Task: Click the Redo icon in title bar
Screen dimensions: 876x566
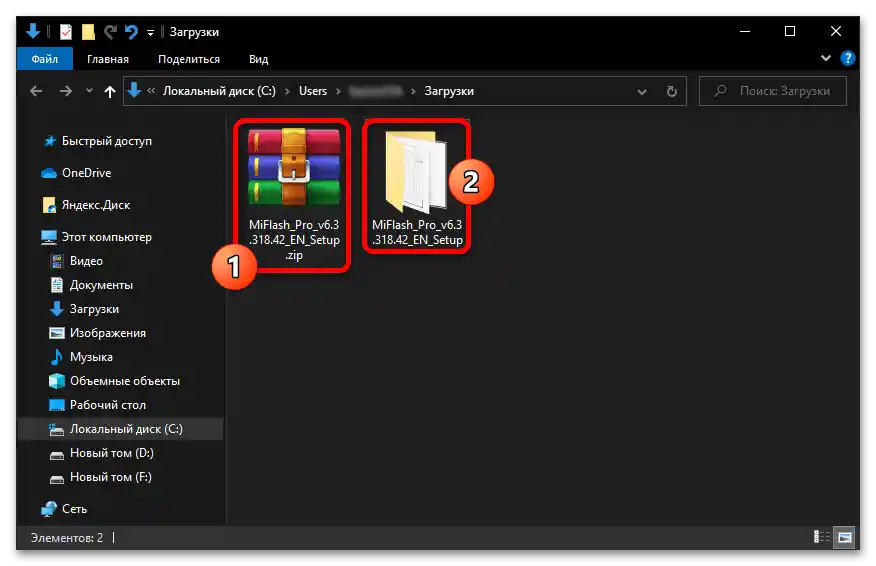Action: click(110, 32)
